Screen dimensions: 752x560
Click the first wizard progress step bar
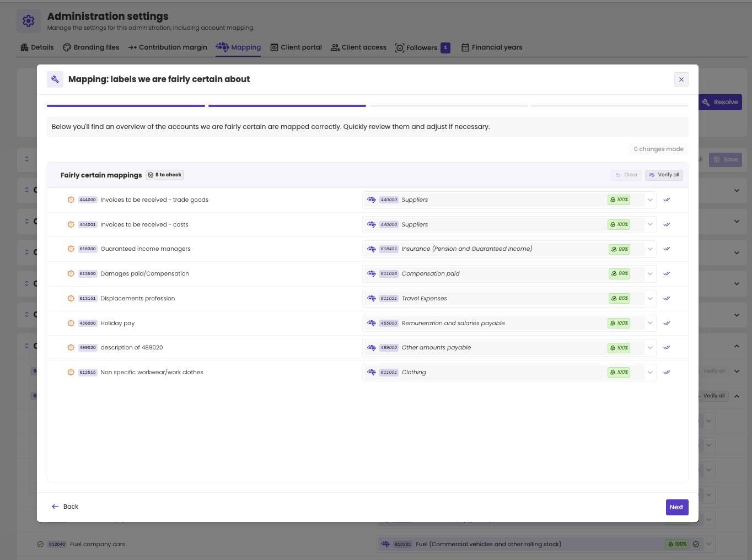126,105
